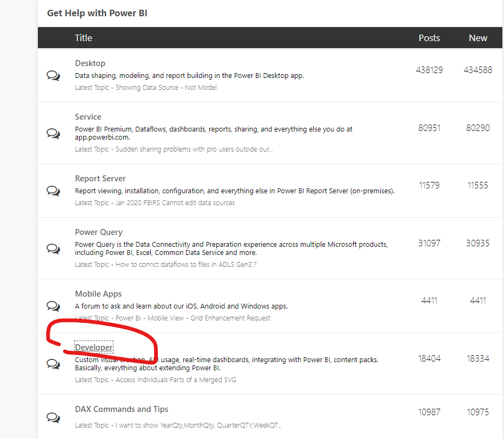Click DAX Commands new count 10975
Image resolution: width=504 pixels, height=439 pixels.
[478, 412]
